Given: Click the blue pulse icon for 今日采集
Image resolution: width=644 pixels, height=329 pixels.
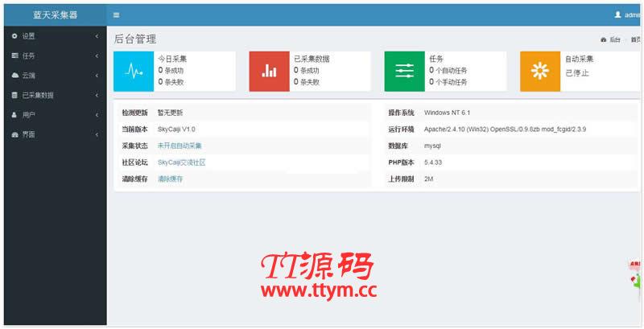Looking at the screenshot, I should pyautogui.click(x=134, y=72).
